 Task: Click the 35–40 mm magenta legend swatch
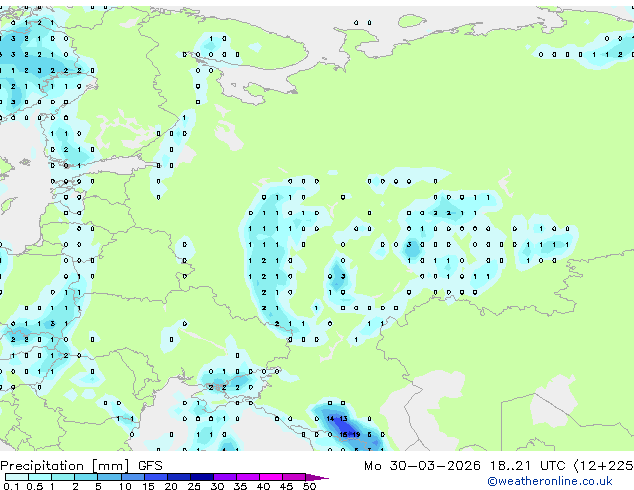click(x=247, y=477)
